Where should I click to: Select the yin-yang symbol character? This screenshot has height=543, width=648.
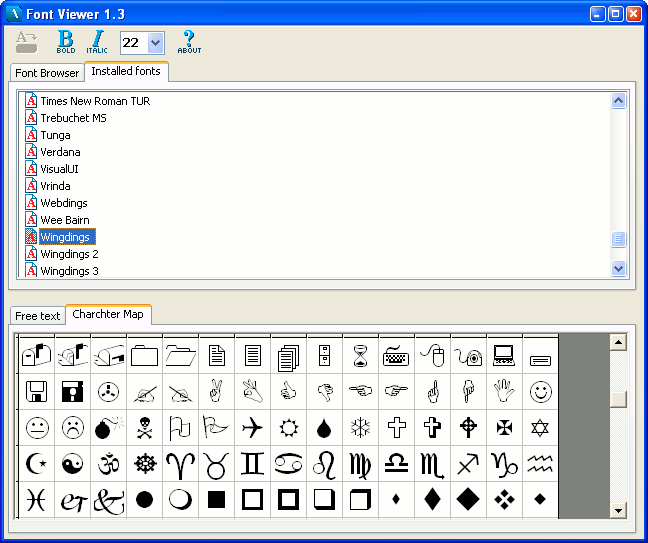coord(73,464)
